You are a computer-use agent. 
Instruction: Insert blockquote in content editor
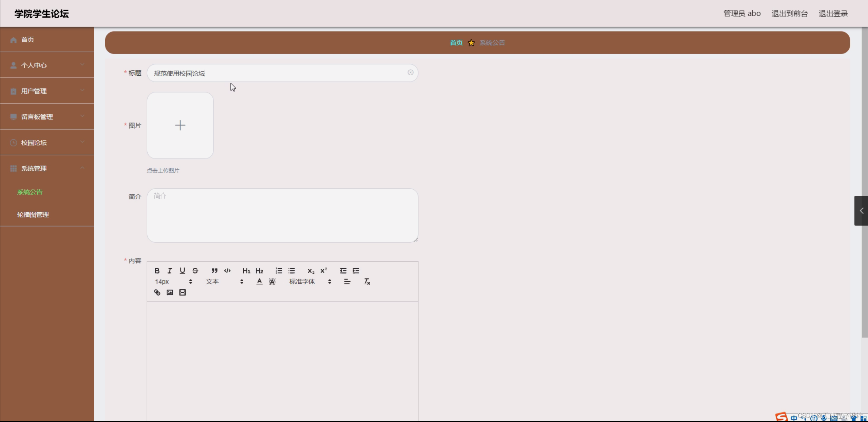click(x=214, y=271)
